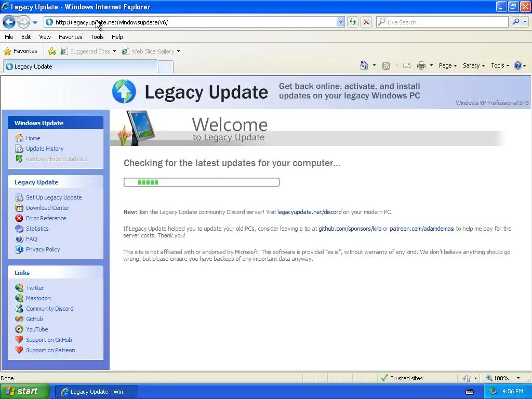Click the blue Help question mark icon
Image resolution: width=532 pixels, height=399 pixels.
(518, 65)
